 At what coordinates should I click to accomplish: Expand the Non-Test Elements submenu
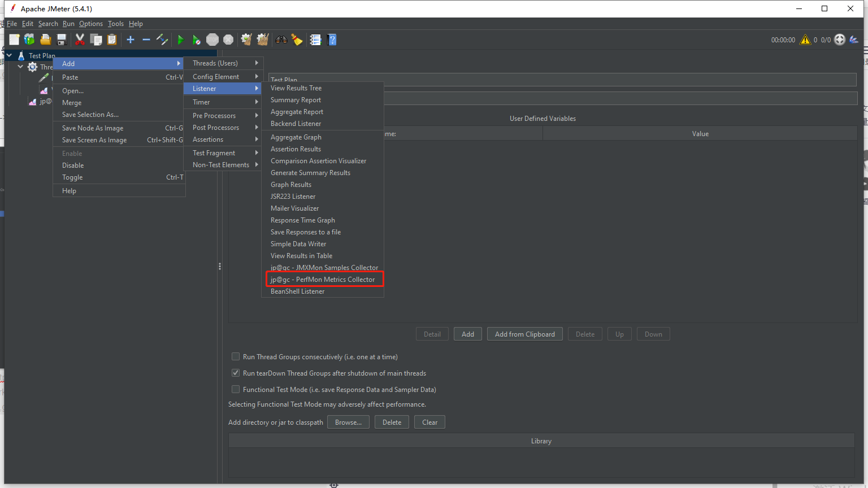click(x=224, y=164)
